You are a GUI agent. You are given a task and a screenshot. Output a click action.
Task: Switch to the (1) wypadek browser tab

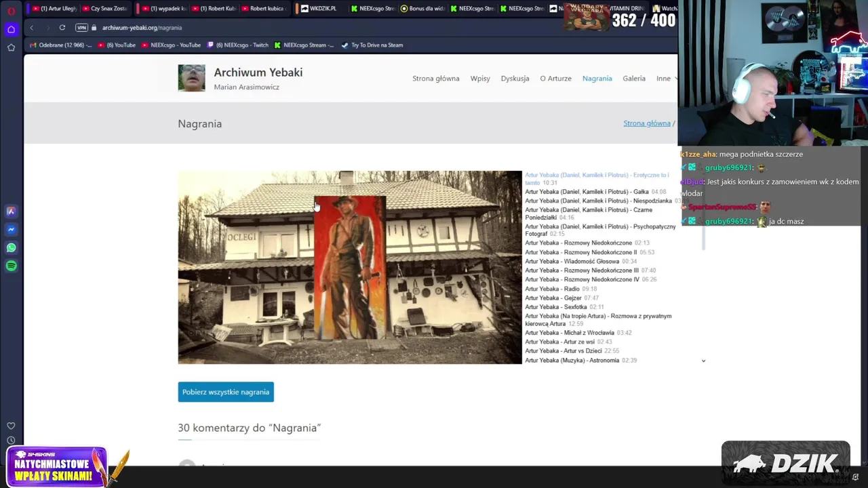163,9
